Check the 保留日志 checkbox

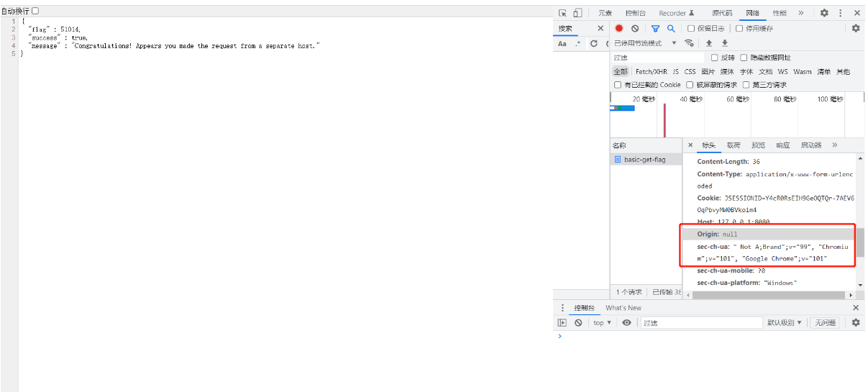[x=691, y=28]
